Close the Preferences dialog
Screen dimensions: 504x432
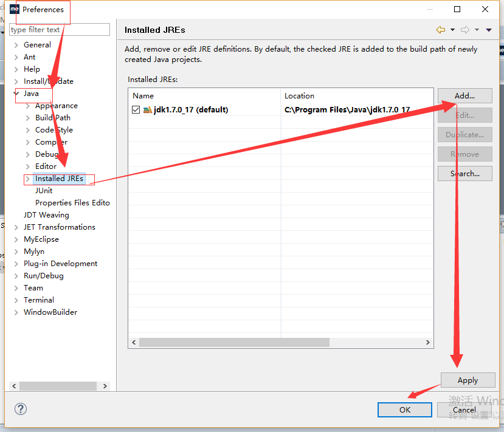pos(485,9)
